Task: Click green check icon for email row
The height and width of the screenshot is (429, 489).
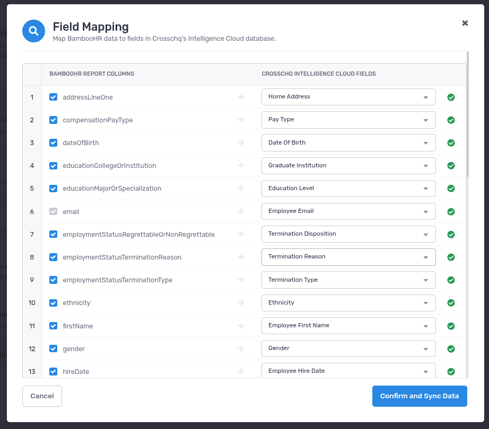Action: click(451, 212)
